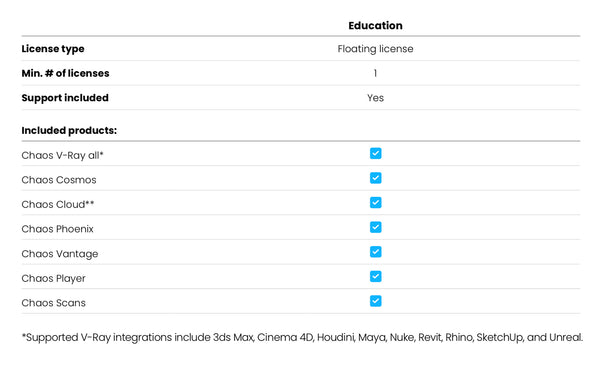The image size is (600, 378).
Task: Click the Chaos Vantage product name
Action: (x=60, y=254)
